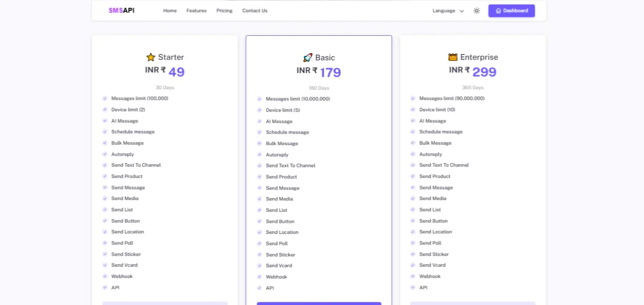This screenshot has width=644, height=305.
Task: Click the rocket icon beside Basic
Action: coord(308,58)
